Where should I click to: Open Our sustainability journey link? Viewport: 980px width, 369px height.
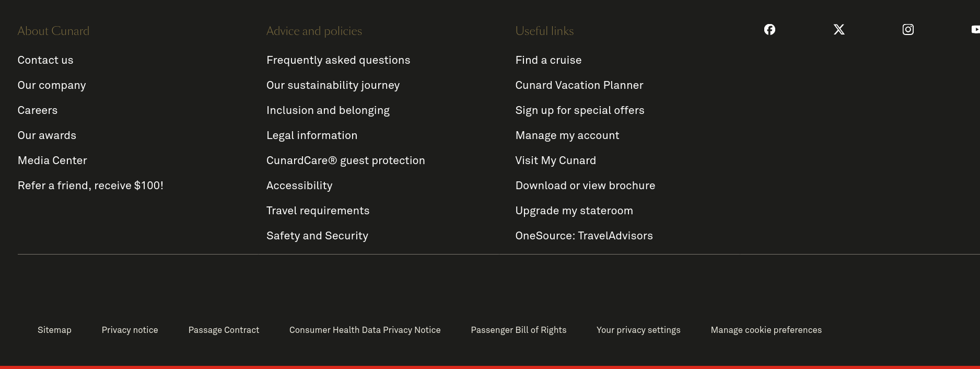point(333,85)
